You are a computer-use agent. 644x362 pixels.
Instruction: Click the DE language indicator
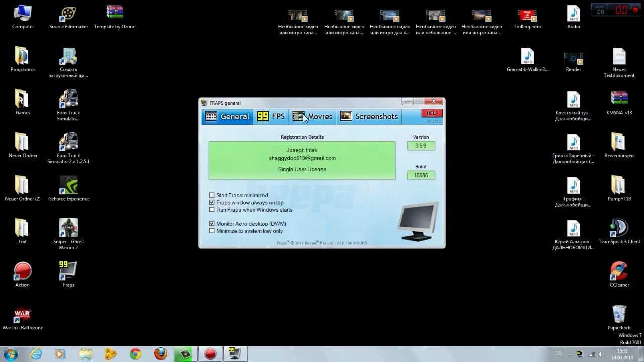click(x=558, y=353)
